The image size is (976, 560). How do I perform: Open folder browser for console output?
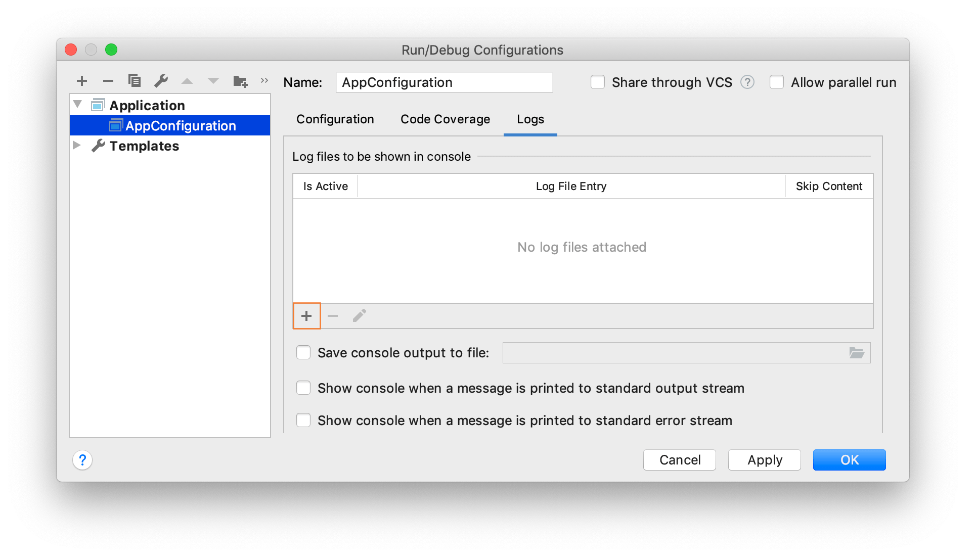pos(857,353)
